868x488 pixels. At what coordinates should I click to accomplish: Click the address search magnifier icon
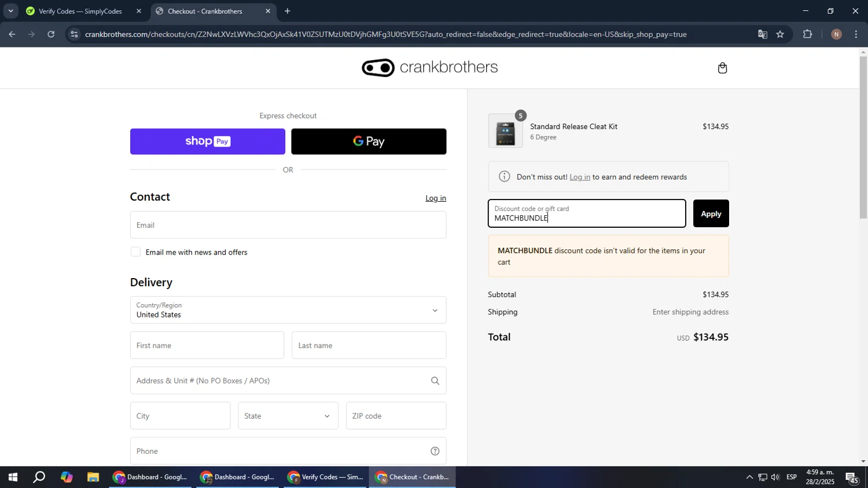(x=435, y=380)
